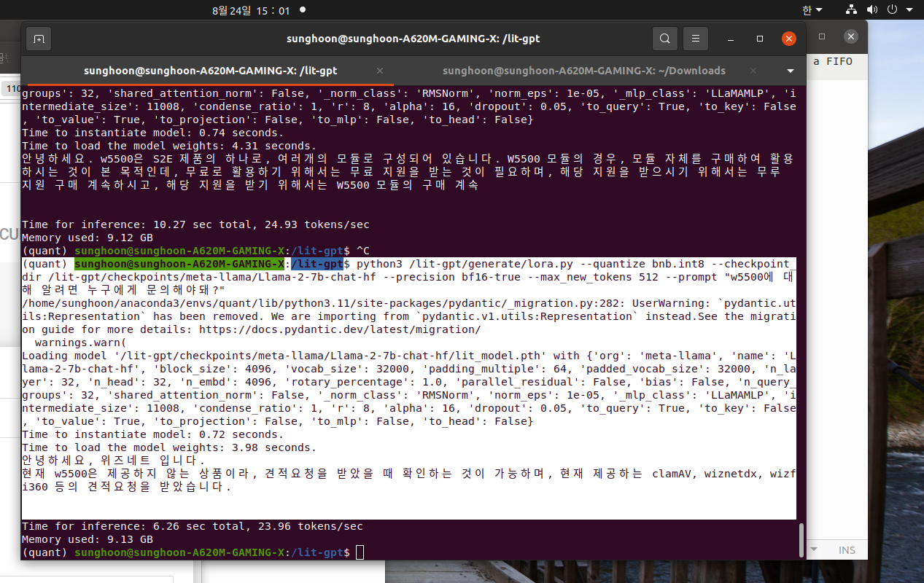The image size is (924, 583).
Task: Click the terminal window title text
Action: pos(414,39)
